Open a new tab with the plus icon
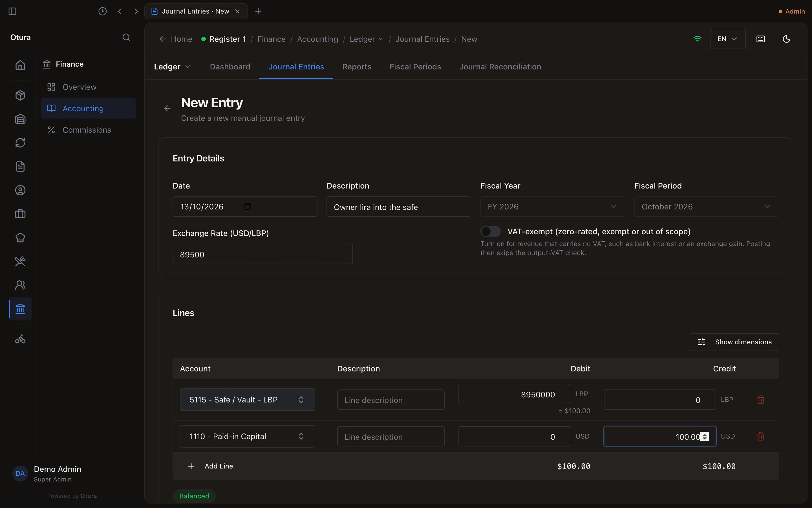 [x=258, y=11]
